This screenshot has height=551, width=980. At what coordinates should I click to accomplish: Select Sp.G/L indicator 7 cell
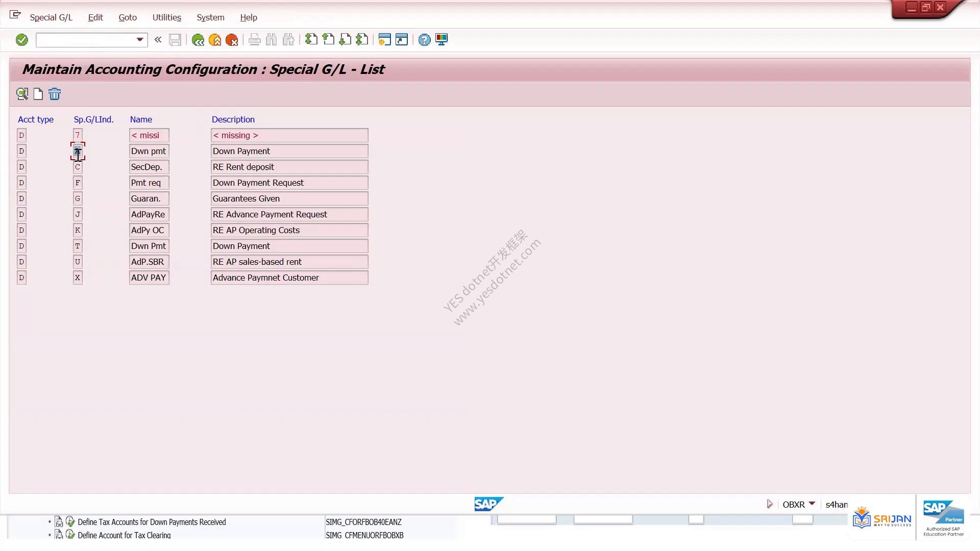(x=78, y=135)
